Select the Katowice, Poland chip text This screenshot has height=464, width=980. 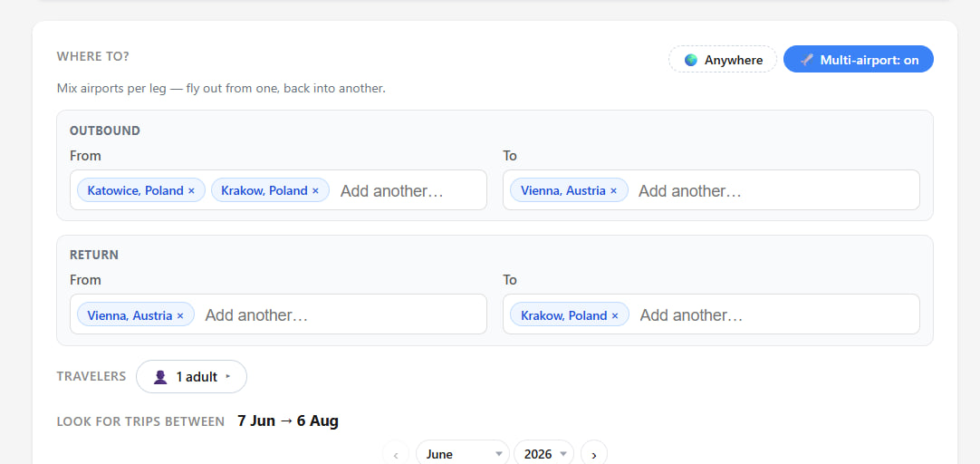tap(136, 190)
